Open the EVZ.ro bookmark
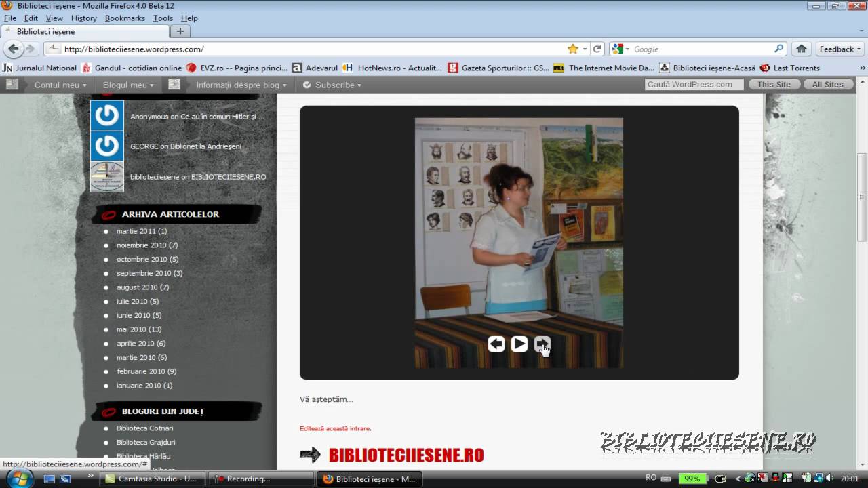This screenshot has width=868, height=488. pos(237,68)
